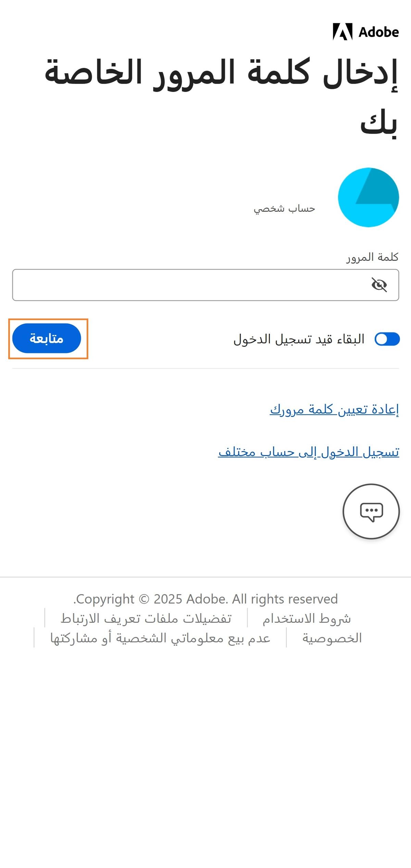Open إعادة تعيين كلمة مرورك link
411x868 pixels.
pyautogui.click(x=334, y=409)
